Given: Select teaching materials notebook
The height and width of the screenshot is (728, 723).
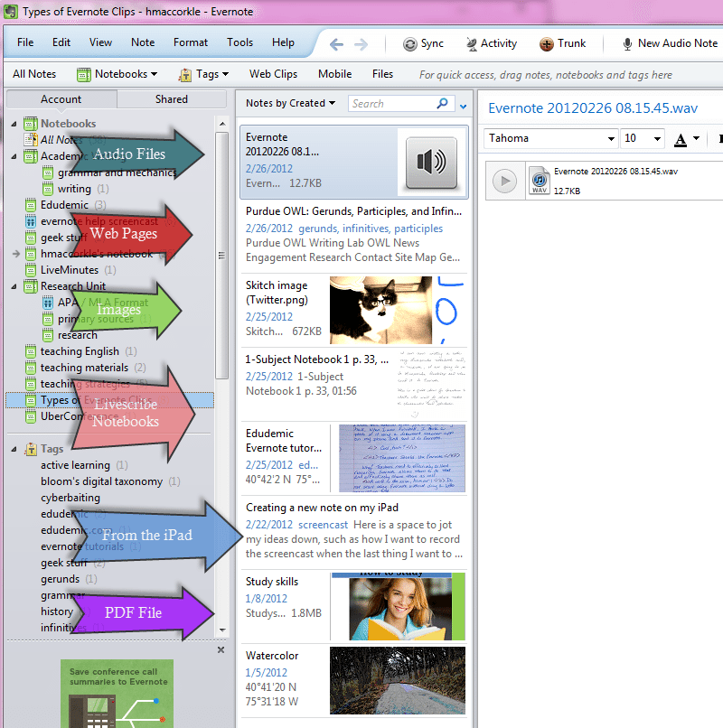Looking at the screenshot, I should click(85, 368).
